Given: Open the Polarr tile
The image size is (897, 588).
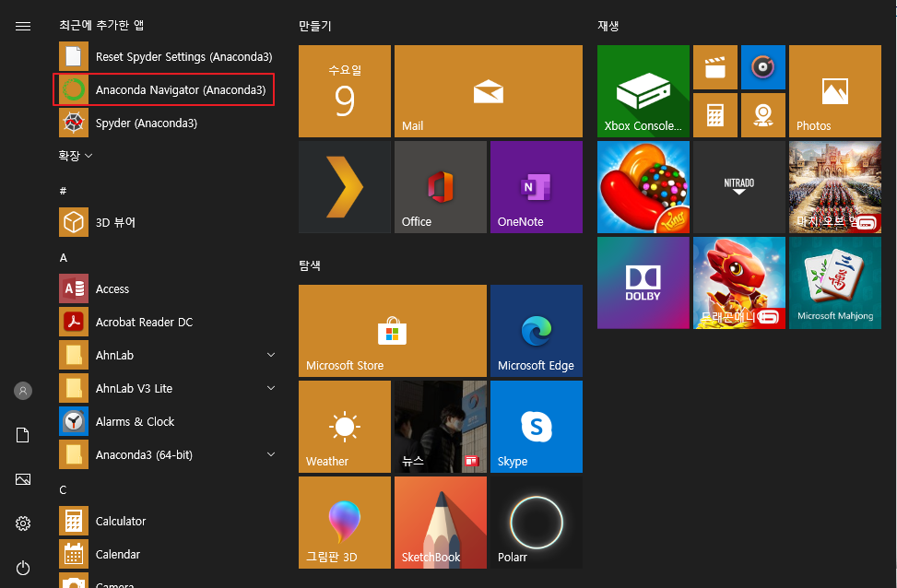Looking at the screenshot, I should point(536,523).
